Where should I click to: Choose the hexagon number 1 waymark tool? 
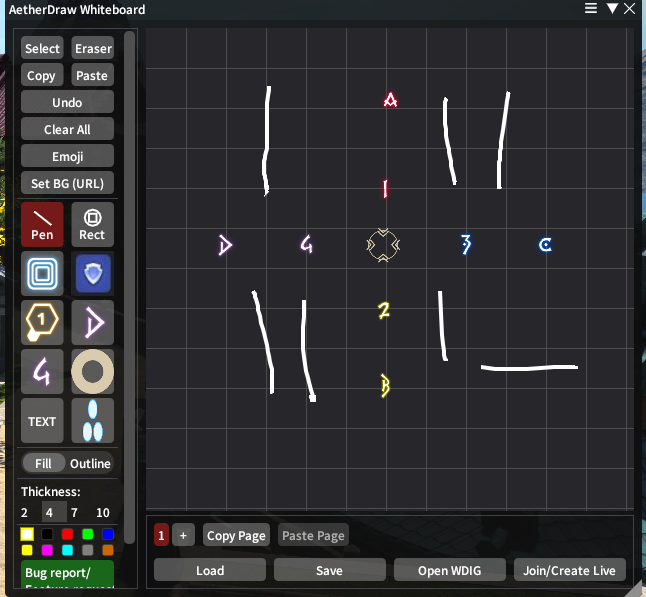tap(42, 323)
